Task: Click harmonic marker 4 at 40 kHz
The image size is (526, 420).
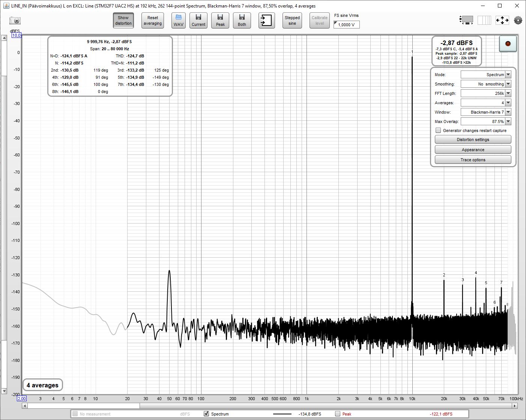Action: pyautogui.click(x=476, y=273)
